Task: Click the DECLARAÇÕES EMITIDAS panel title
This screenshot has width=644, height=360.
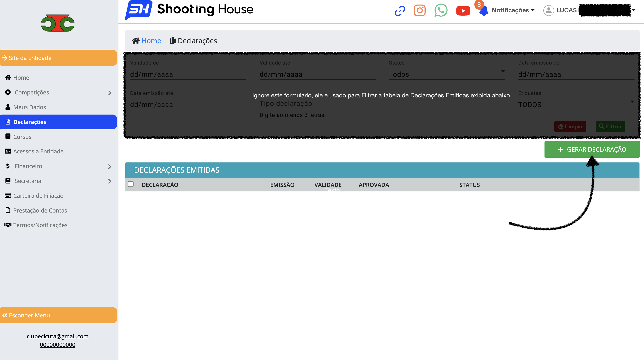Action: (x=176, y=170)
